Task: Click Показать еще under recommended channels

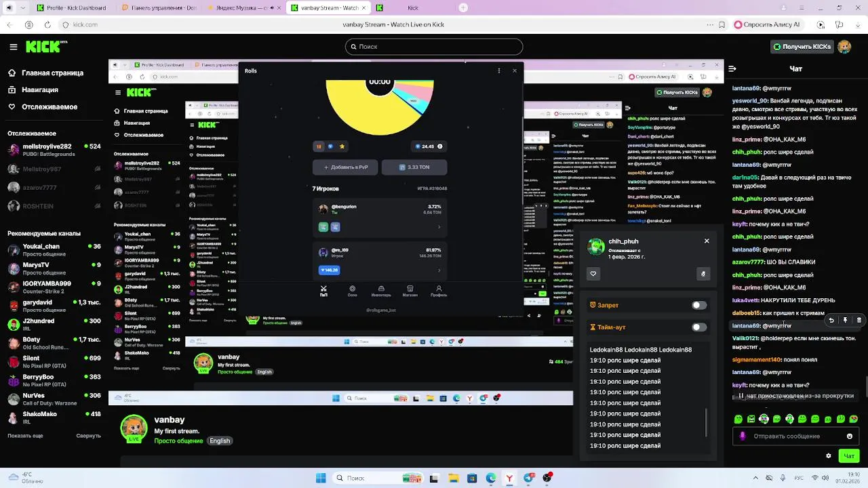Action: point(25,436)
